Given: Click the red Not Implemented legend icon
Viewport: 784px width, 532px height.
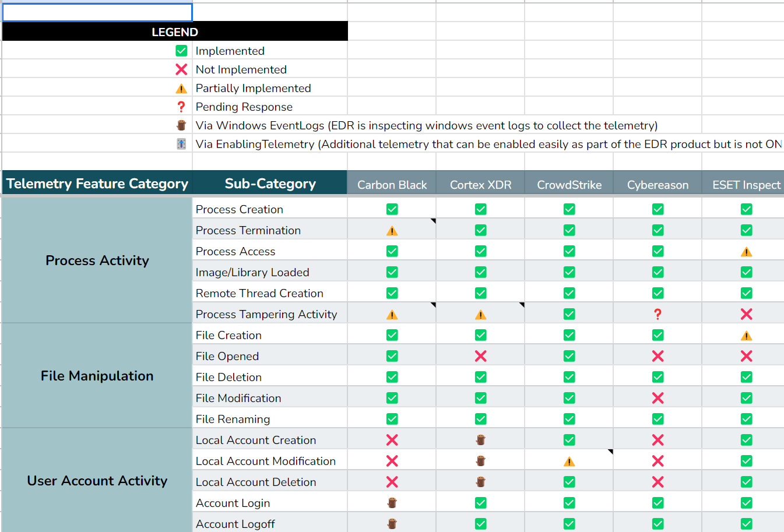Looking at the screenshot, I should click(181, 69).
